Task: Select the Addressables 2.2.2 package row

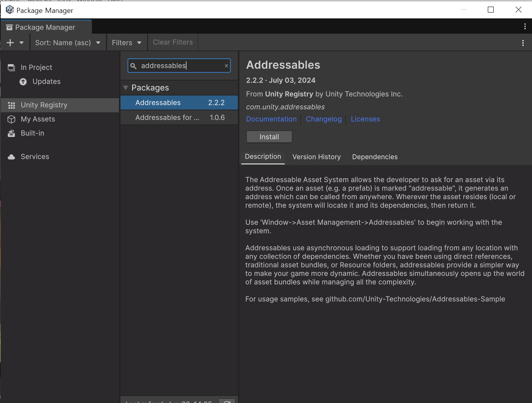Action: click(179, 103)
